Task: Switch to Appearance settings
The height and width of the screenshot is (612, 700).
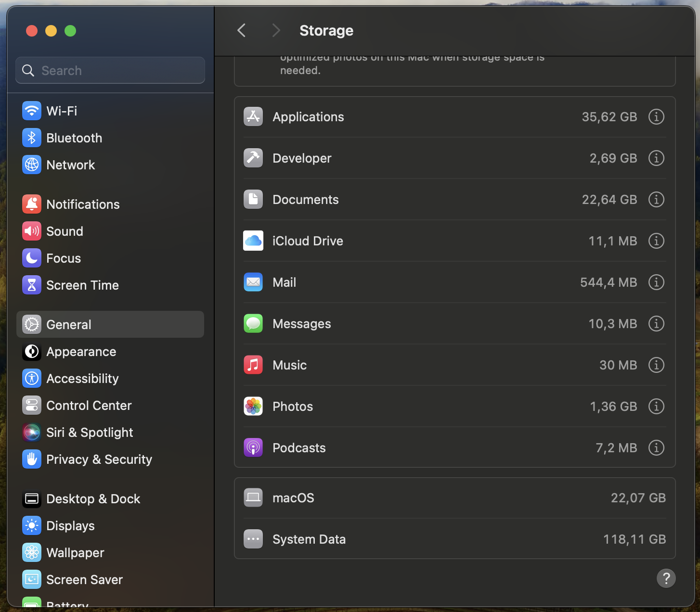Action: [110, 351]
